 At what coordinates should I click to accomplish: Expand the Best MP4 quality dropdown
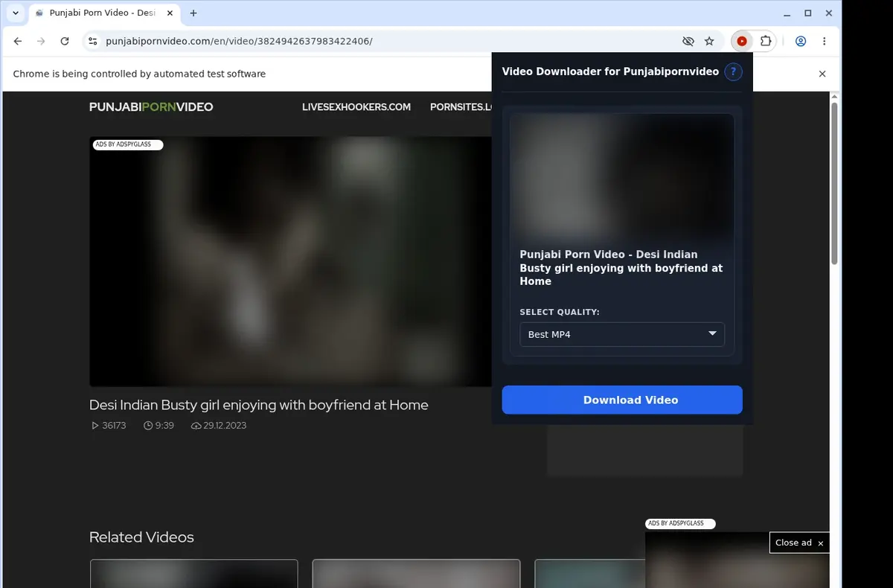click(622, 334)
